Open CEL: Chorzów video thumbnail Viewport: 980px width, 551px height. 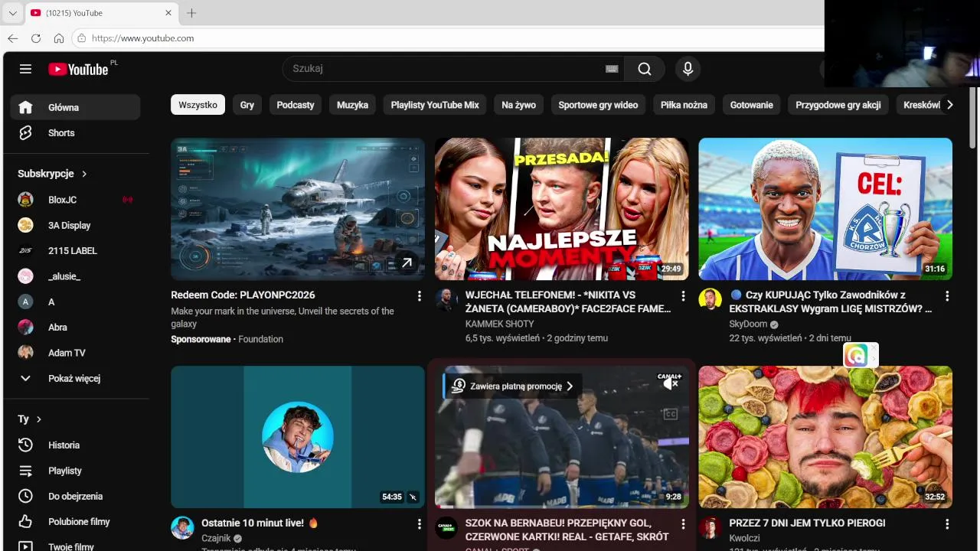coord(825,209)
